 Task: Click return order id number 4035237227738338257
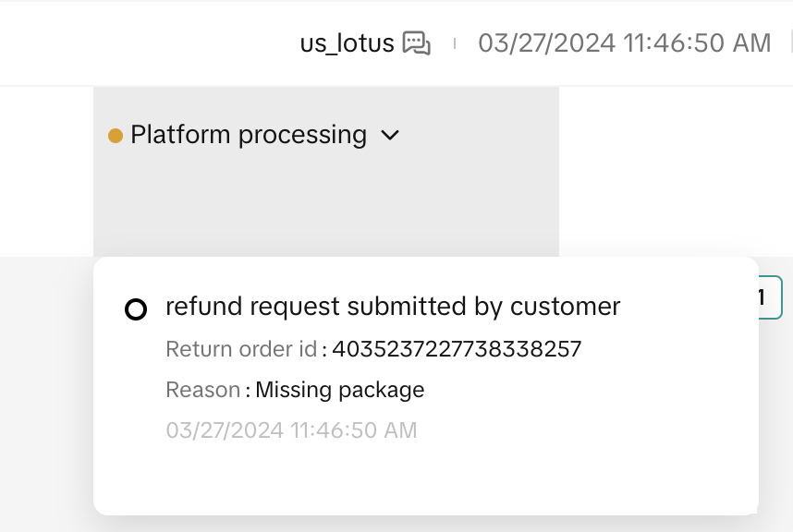(x=457, y=349)
